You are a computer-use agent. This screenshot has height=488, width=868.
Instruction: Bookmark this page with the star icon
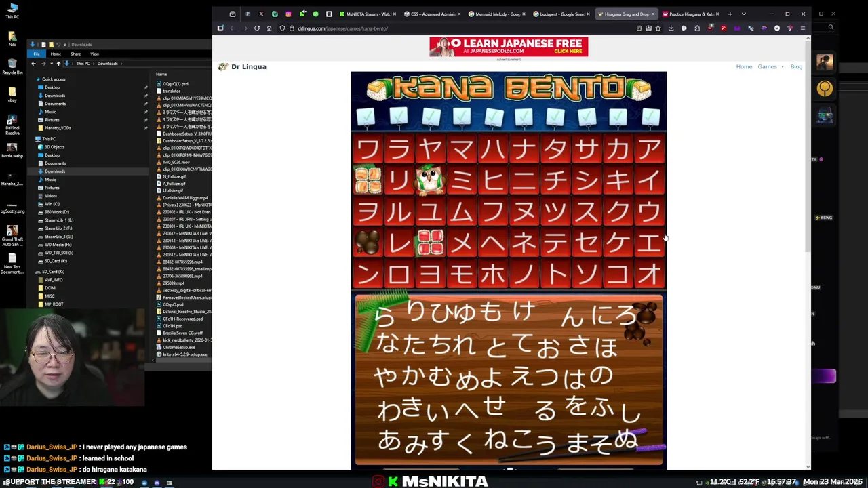[x=658, y=28]
